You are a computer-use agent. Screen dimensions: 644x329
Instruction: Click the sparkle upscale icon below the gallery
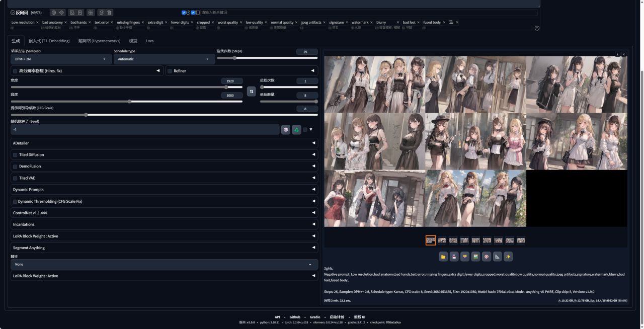click(x=508, y=257)
